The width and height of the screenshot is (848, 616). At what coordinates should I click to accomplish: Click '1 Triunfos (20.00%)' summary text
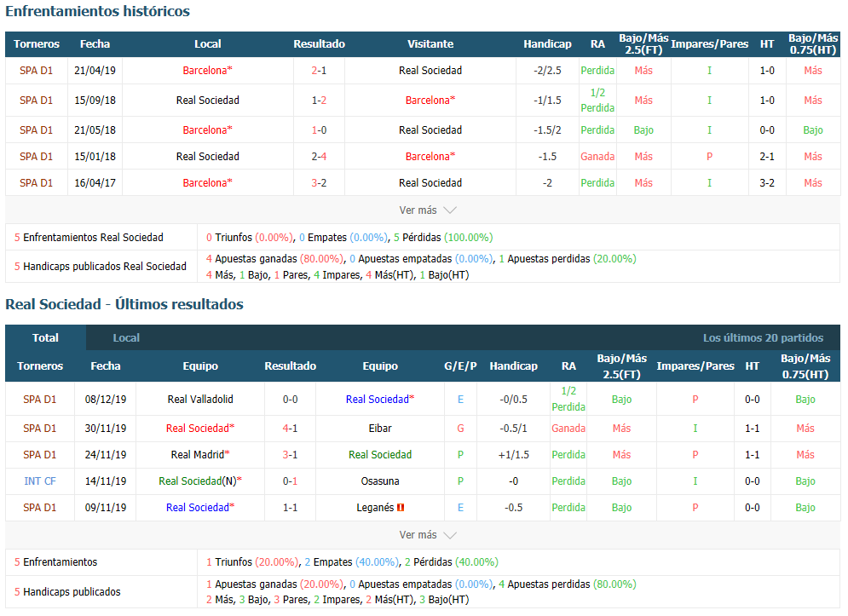point(252,562)
